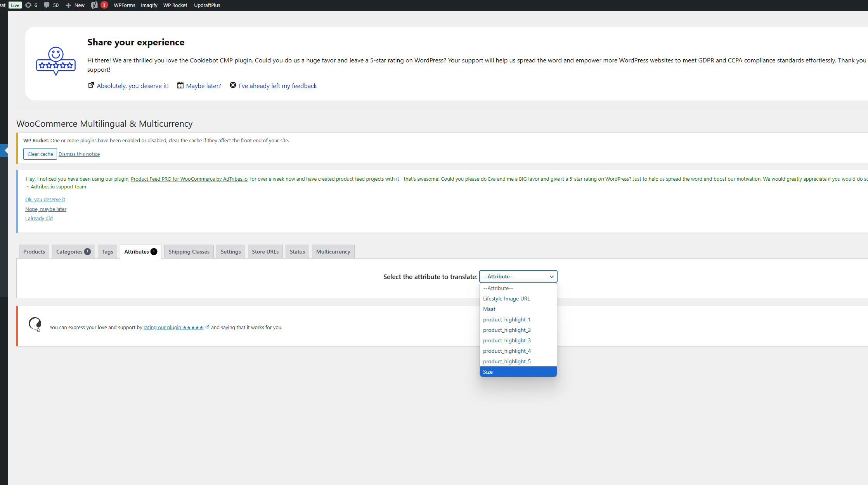Click the X icon beside already left feedback
Viewport: 868px width, 485px height.
[233, 85]
